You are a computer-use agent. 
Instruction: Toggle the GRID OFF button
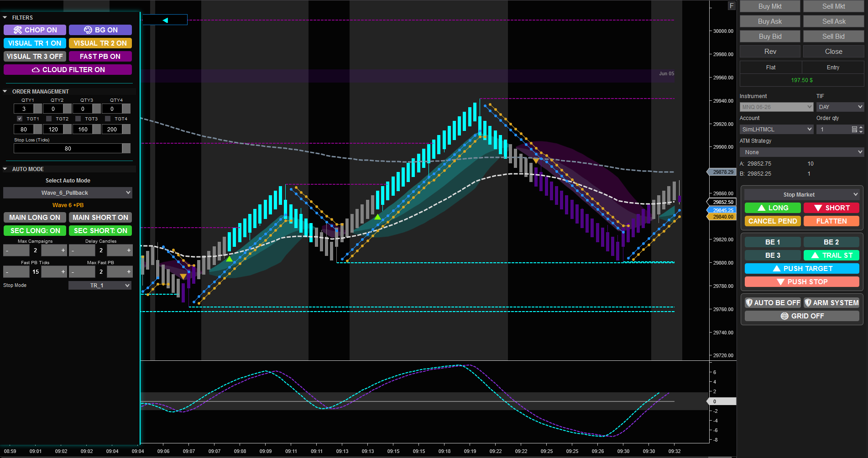802,316
